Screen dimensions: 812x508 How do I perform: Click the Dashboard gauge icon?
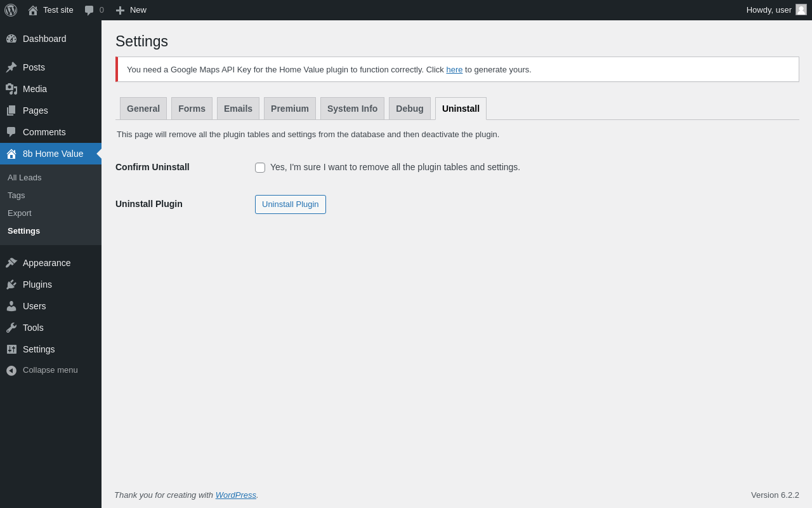[11, 39]
